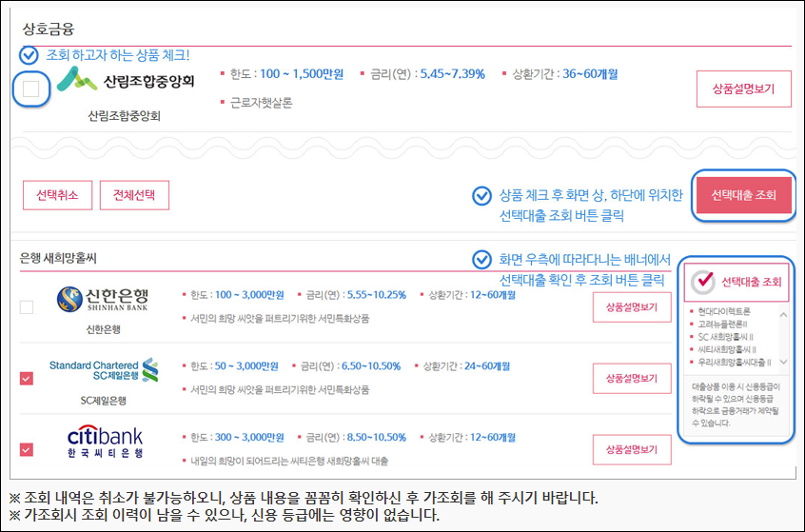Click the Standard Chartered SC제일은행 logo

(104, 369)
